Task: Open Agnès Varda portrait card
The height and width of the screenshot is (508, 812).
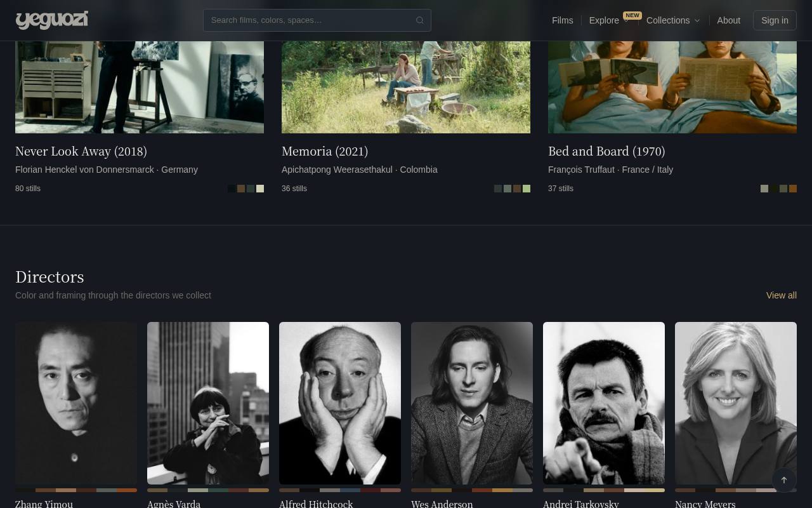Action: point(208,403)
